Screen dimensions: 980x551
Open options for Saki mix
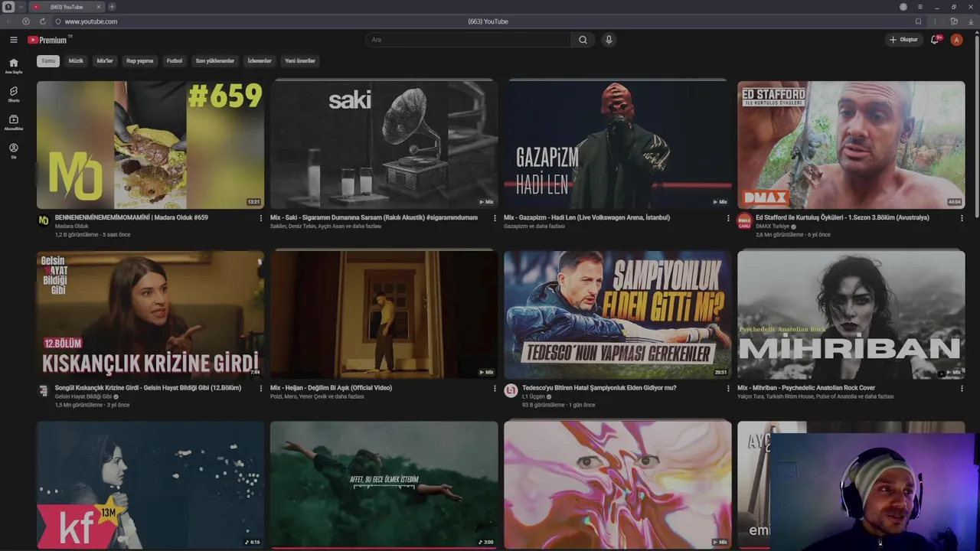(494, 218)
